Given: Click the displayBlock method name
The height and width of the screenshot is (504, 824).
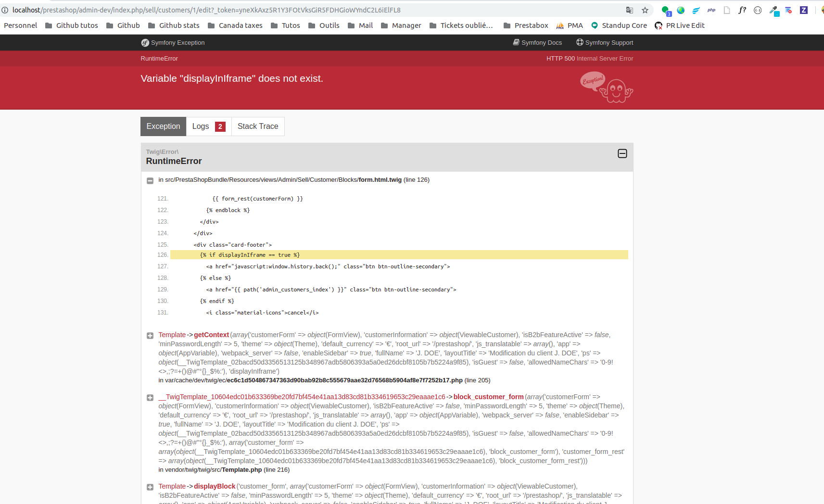Looking at the screenshot, I should pos(215,486).
